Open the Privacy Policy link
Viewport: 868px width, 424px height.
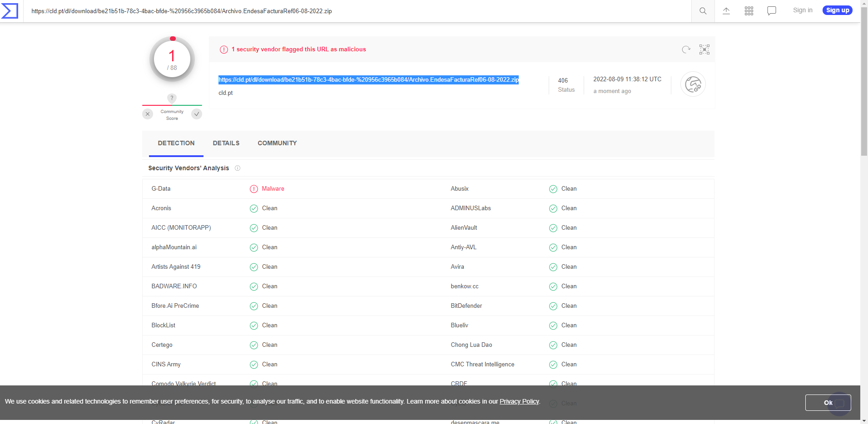tap(519, 401)
